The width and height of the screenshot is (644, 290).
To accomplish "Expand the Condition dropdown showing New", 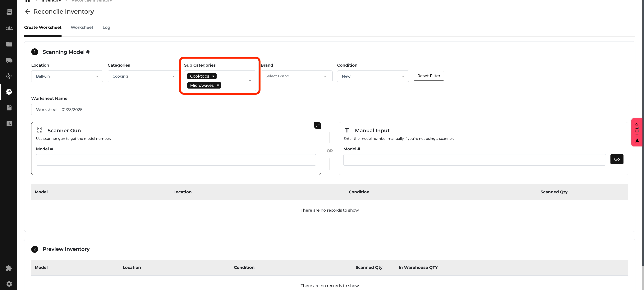I will click(x=372, y=76).
